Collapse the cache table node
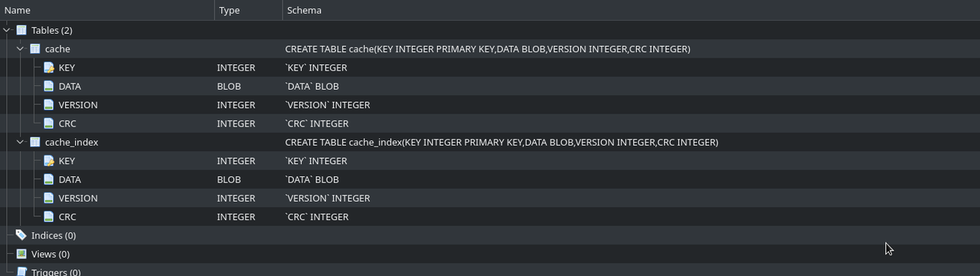 (x=21, y=48)
